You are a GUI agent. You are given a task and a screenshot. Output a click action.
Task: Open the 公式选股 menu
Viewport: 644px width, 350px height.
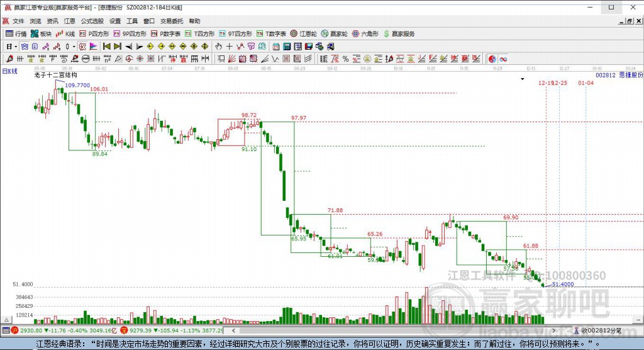[x=92, y=21]
